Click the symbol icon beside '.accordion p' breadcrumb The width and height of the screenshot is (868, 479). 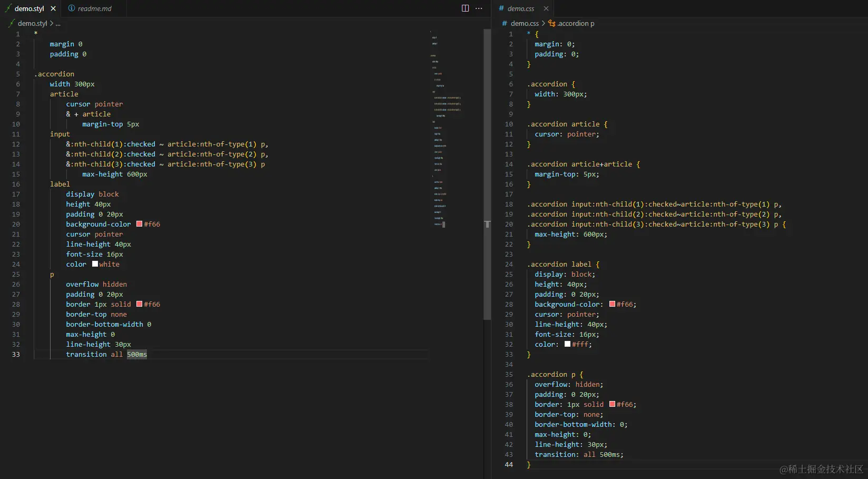pyautogui.click(x=551, y=23)
